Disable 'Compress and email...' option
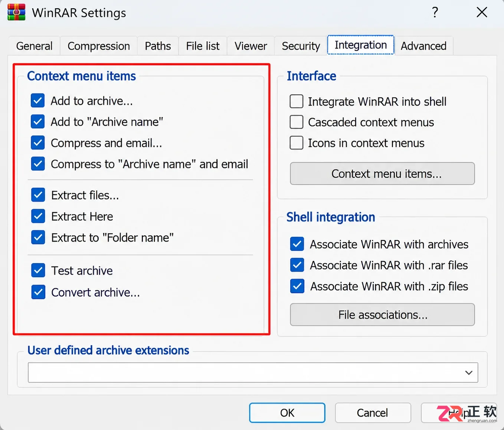The image size is (504, 430). click(x=38, y=143)
